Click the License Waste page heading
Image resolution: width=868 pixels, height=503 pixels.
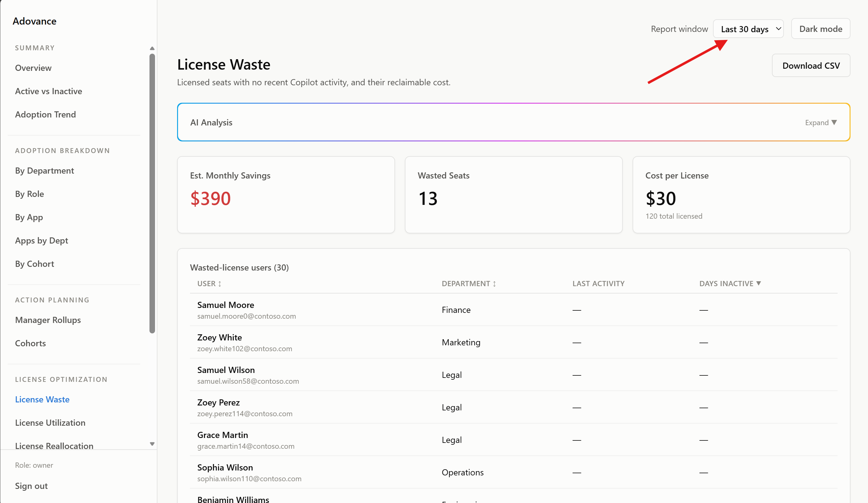(224, 64)
